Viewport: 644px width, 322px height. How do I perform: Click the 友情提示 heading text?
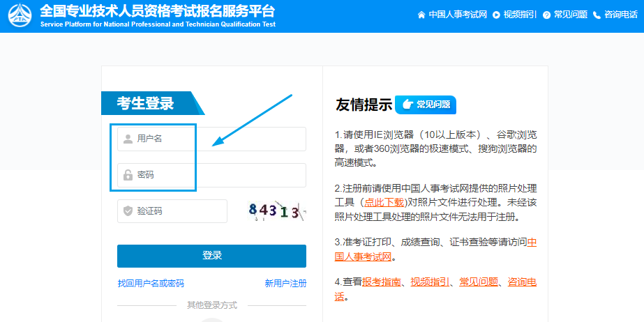click(x=364, y=105)
